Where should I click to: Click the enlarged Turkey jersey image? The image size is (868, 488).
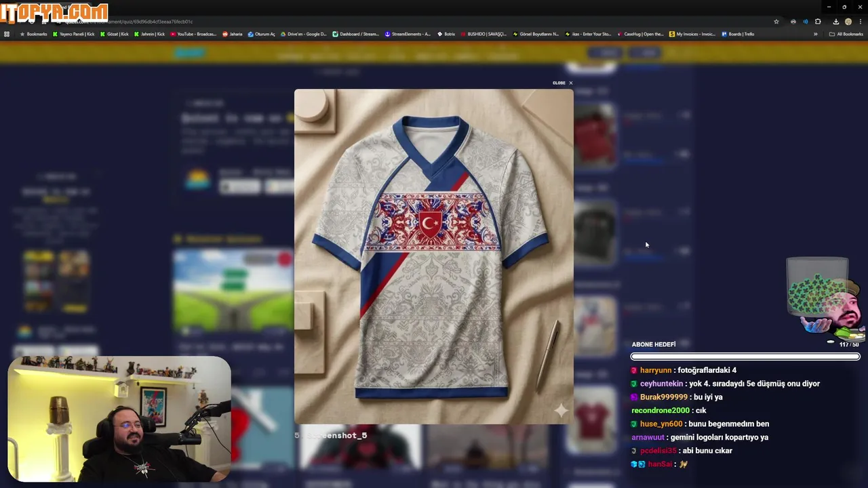[x=434, y=256]
